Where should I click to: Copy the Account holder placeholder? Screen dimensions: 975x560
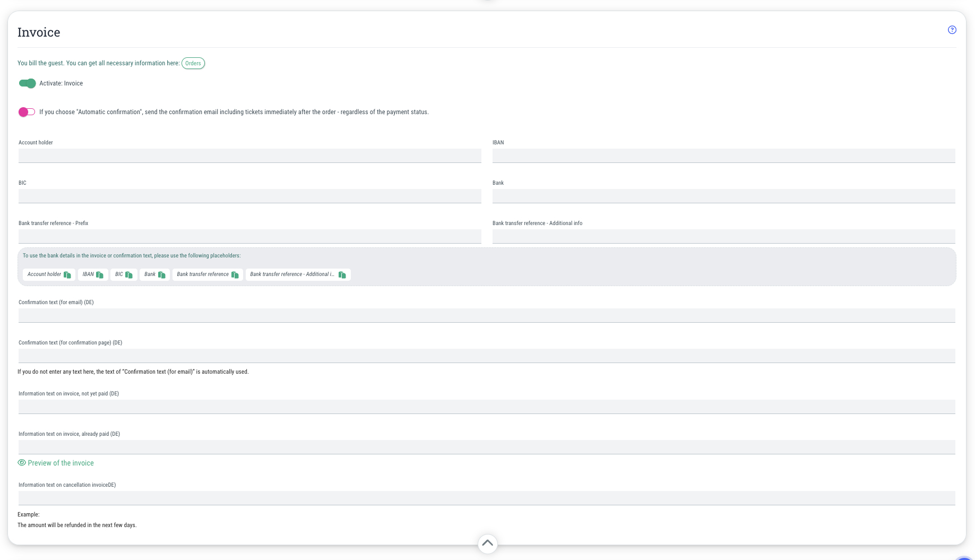click(x=67, y=275)
